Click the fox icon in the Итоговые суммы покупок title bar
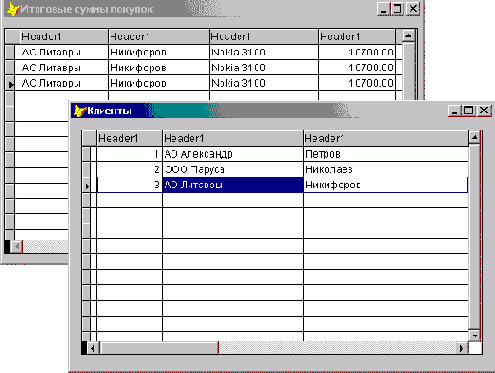The image size is (495, 373). tap(13, 9)
